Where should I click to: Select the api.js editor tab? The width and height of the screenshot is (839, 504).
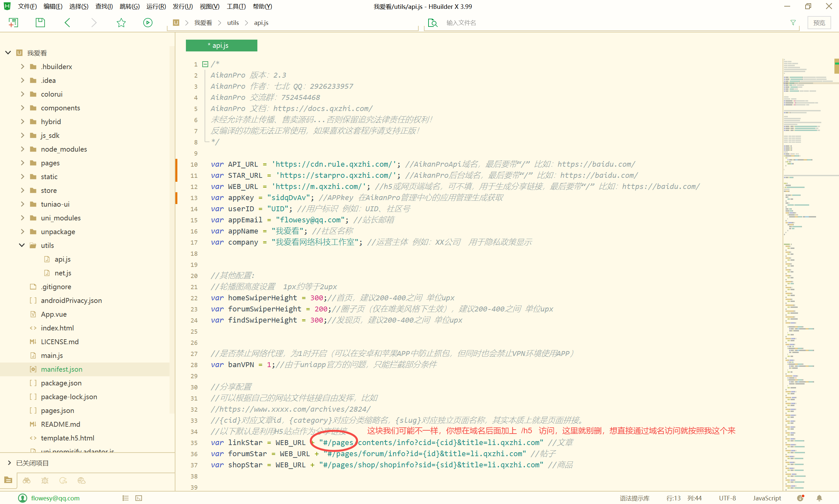click(221, 46)
